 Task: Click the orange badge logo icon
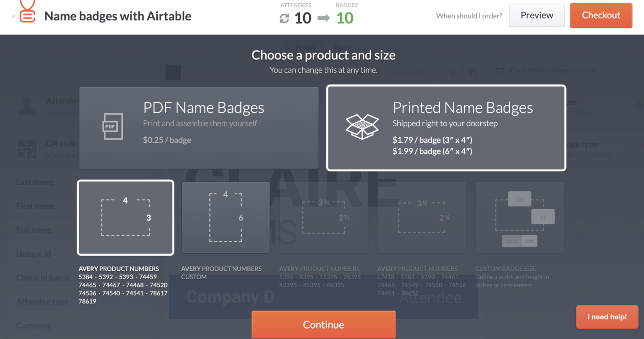[28, 12]
